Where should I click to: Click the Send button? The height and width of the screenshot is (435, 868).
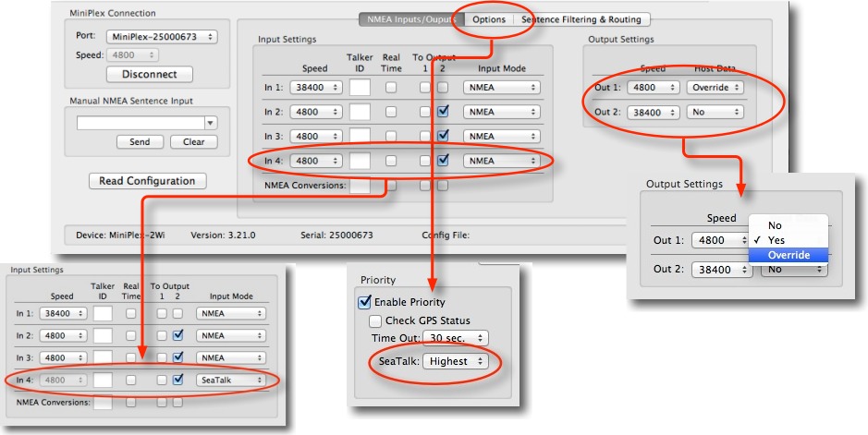[140, 142]
